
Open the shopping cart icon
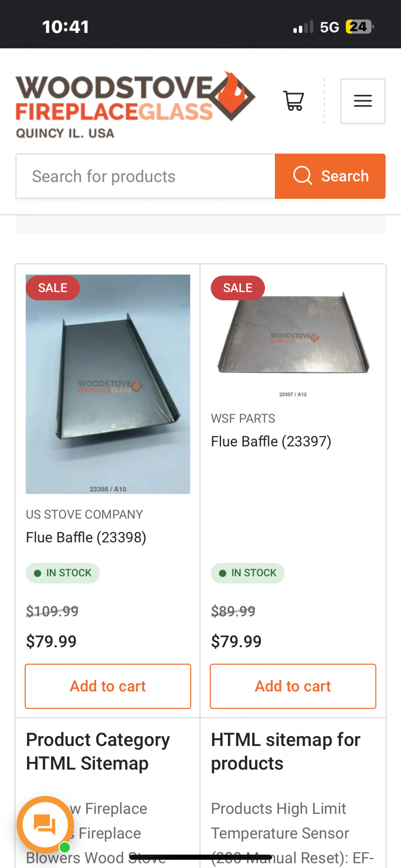[293, 101]
